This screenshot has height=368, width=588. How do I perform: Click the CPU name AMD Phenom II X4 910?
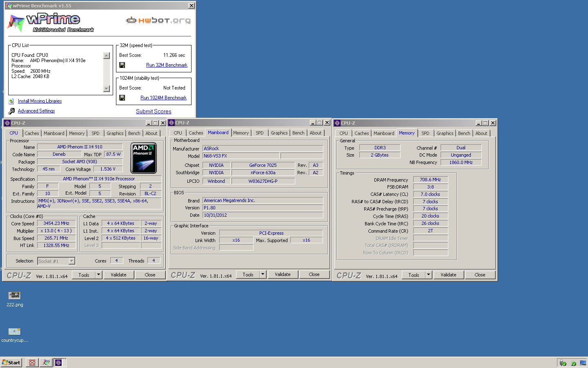[x=80, y=147]
